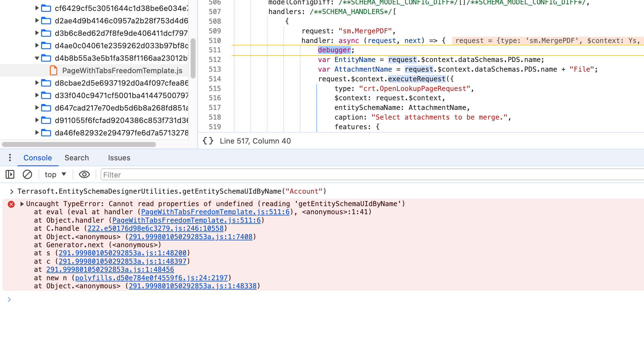Open 222.e50176d98e6c3279.js:246:10558 link

pos(155,229)
